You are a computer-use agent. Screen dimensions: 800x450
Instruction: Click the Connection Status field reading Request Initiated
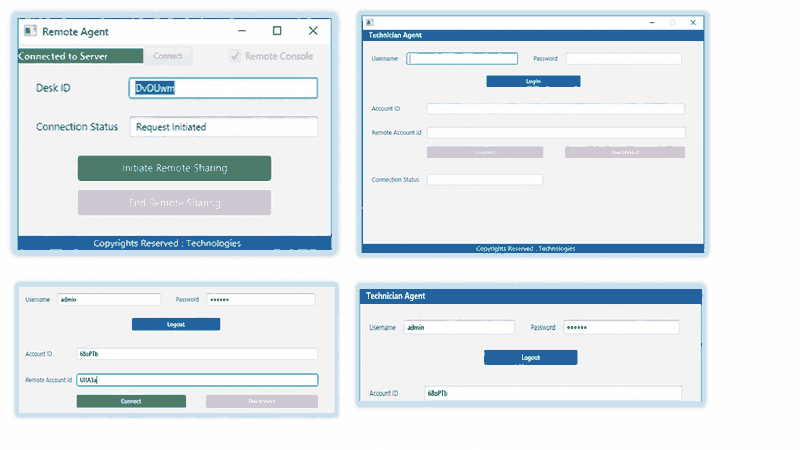point(223,127)
